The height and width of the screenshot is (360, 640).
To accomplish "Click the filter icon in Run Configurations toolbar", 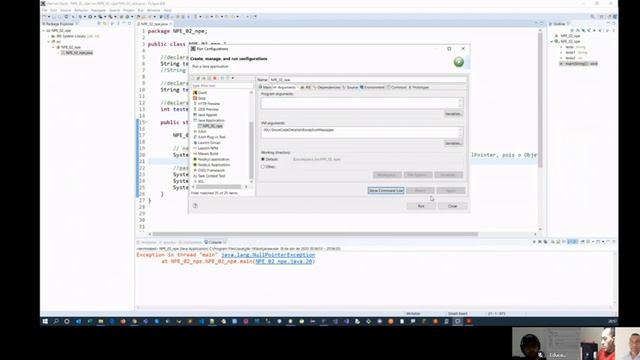I will pyautogui.click(x=228, y=78).
